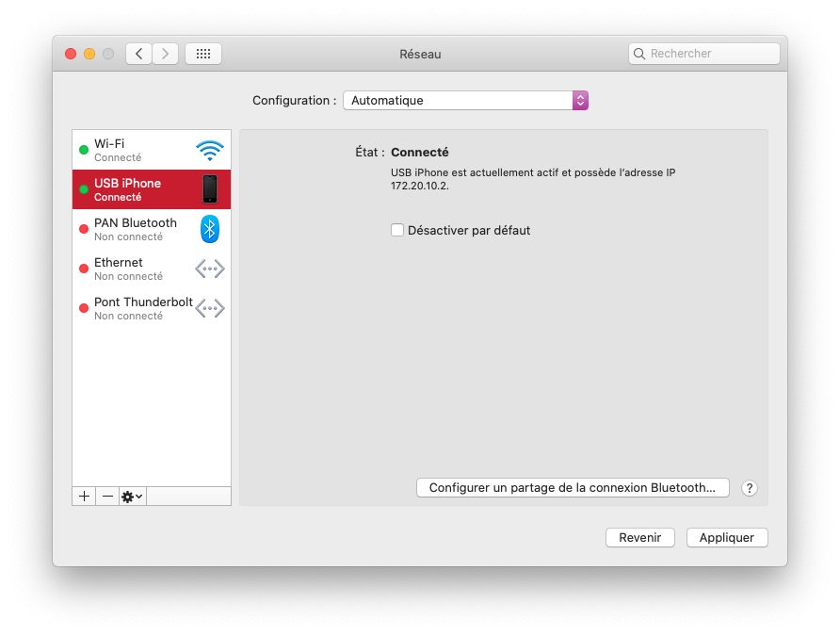Click the Ethernet connection icon
Viewport: 840px width, 636px height.
(209, 269)
